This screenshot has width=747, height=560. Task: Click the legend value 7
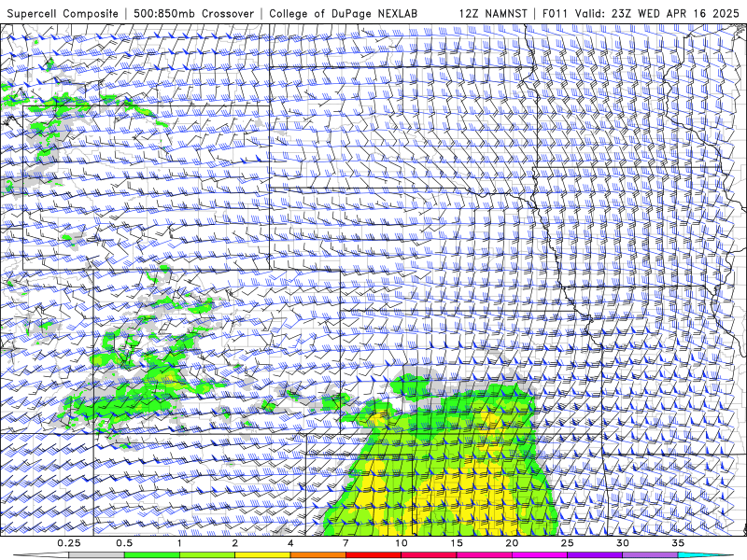pyautogui.click(x=345, y=543)
